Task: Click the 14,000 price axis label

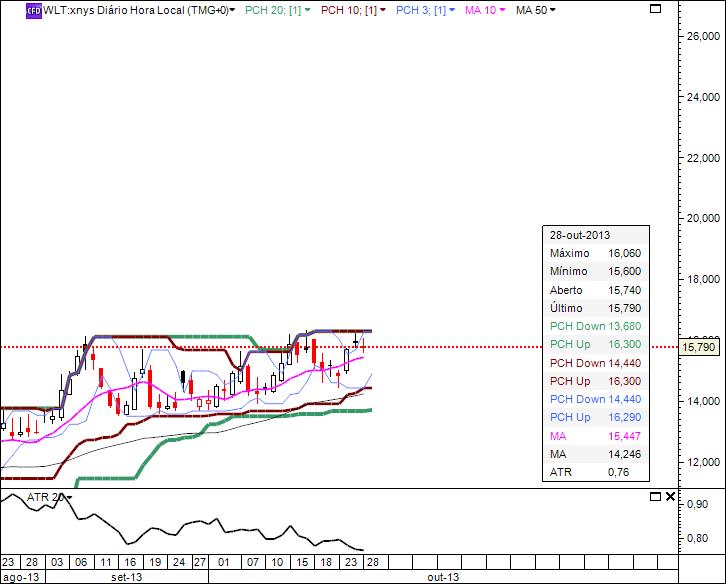Action: coord(703,401)
